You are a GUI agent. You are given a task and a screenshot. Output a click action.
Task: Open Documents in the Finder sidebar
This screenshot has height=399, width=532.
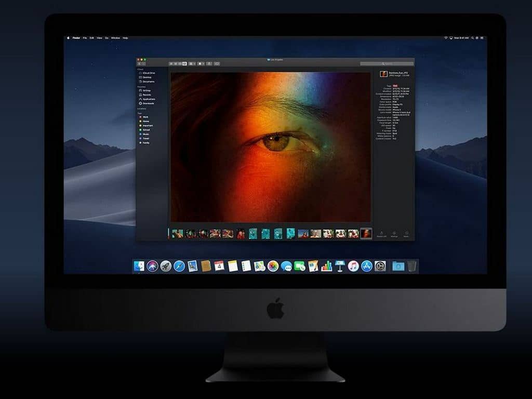[x=146, y=82]
